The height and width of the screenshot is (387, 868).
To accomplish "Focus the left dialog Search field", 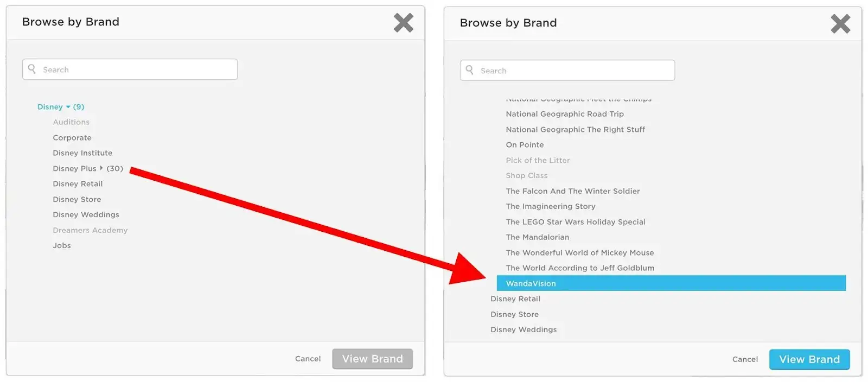I will click(130, 69).
